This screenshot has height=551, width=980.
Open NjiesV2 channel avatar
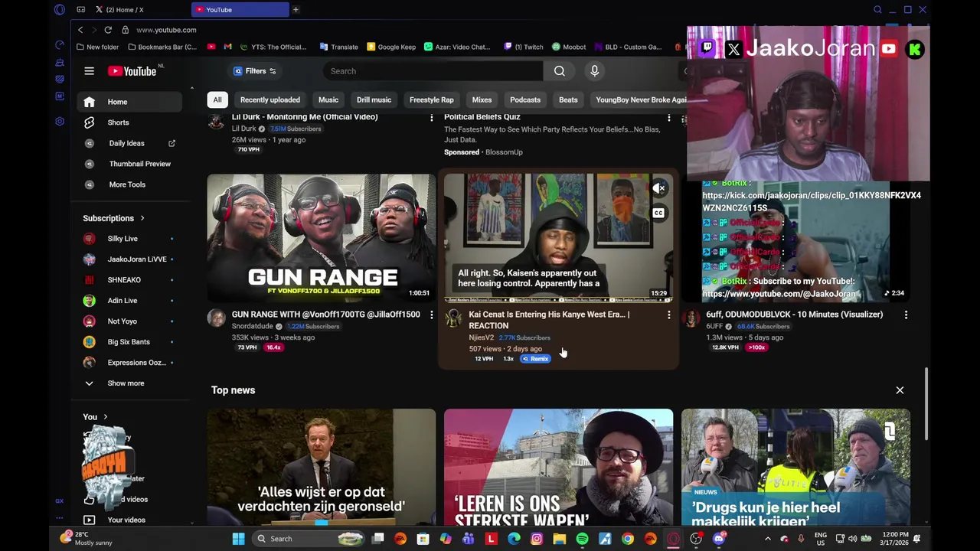454,318
